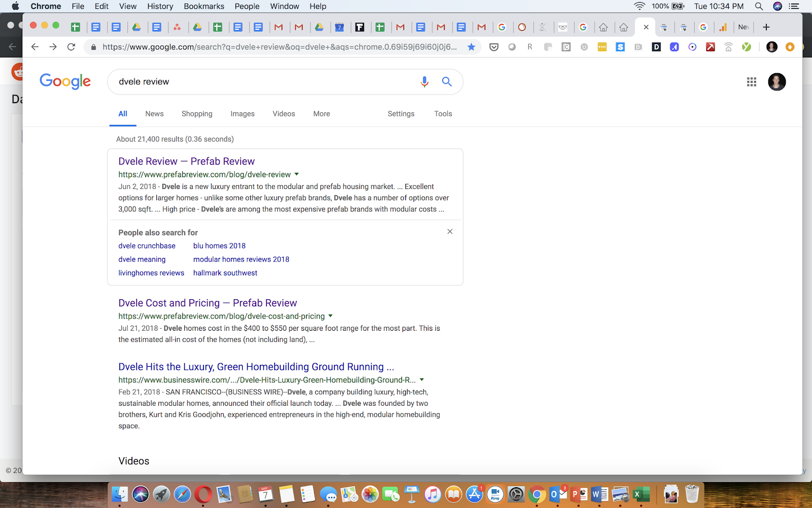Click the modular homes reviews 2018 suggestion

tap(241, 260)
